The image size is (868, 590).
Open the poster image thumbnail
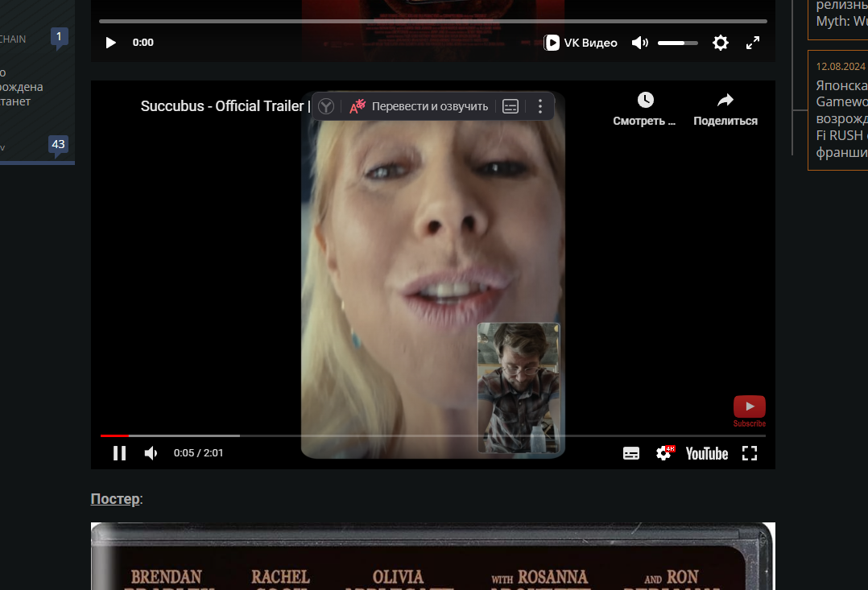pos(433,556)
